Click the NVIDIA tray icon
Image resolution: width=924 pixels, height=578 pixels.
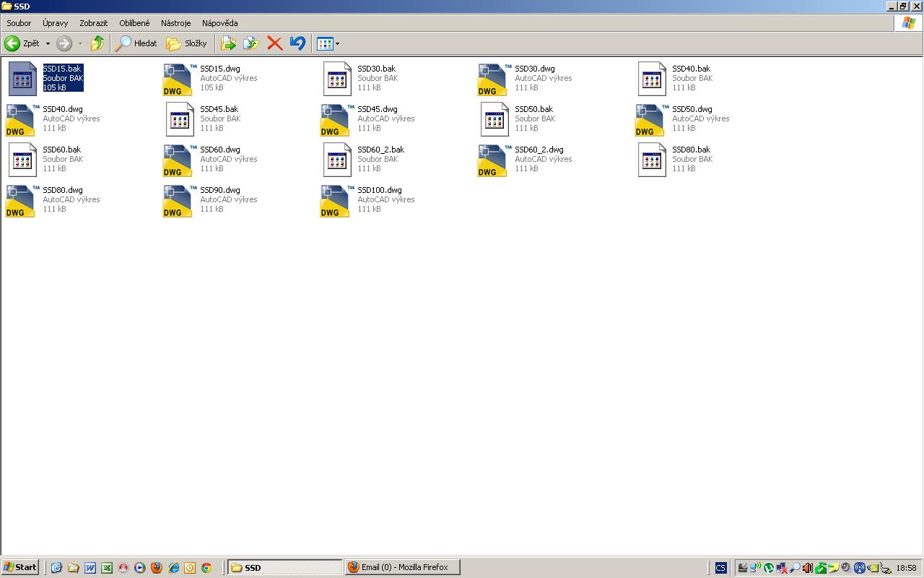(x=872, y=568)
